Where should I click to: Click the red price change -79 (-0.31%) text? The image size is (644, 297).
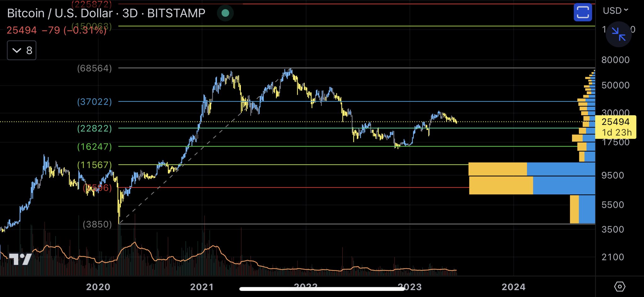(74, 30)
